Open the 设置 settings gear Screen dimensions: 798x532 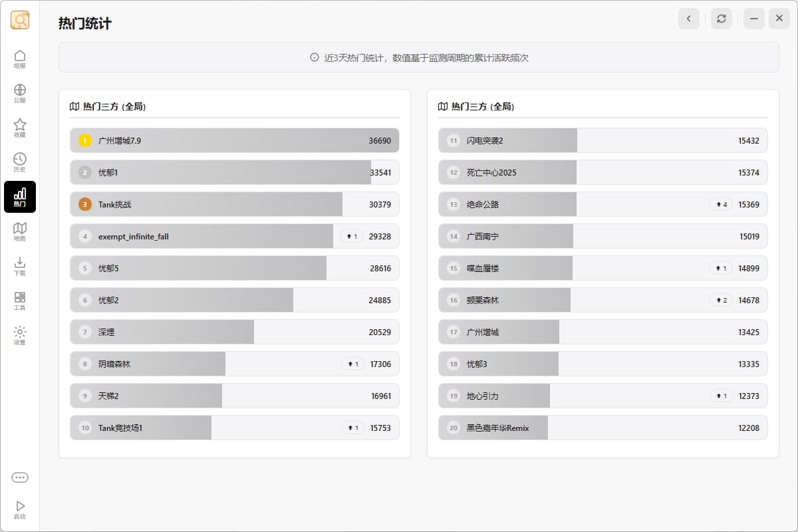click(x=20, y=335)
